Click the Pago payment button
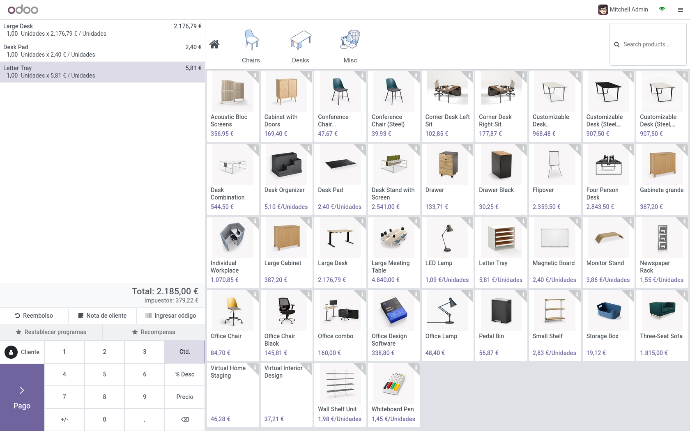Image resolution: width=690 pixels, height=431 pixels. coord(22,397)
